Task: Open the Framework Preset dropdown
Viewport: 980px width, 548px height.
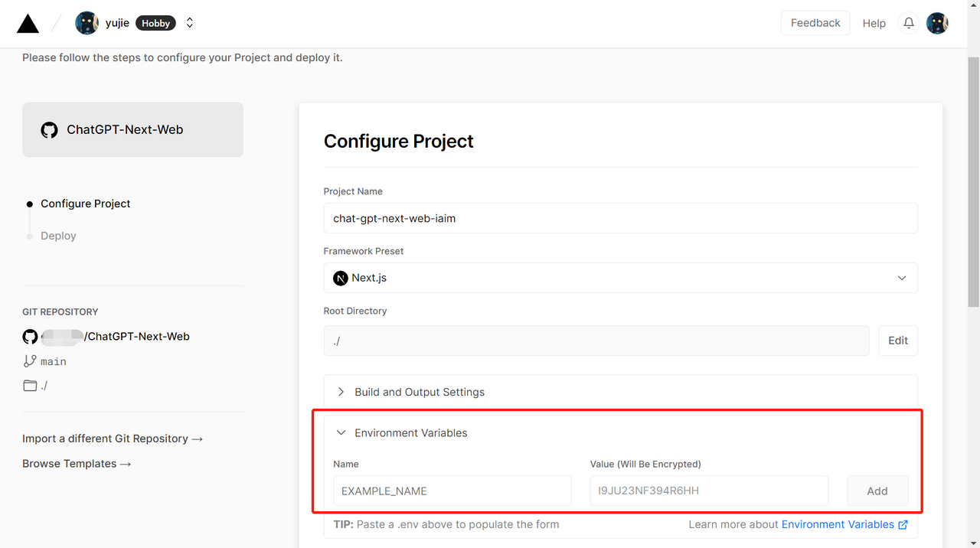Action: [620, 278]
